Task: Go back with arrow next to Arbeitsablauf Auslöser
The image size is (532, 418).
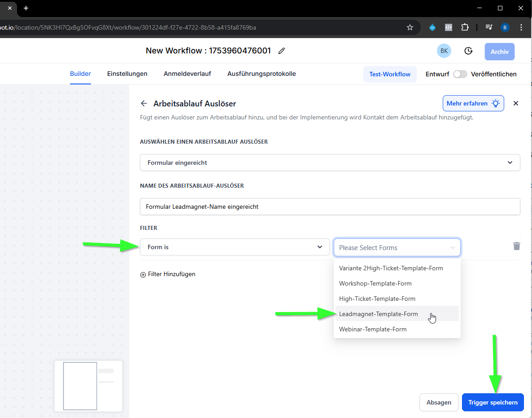Action: [x=144, y=103]
